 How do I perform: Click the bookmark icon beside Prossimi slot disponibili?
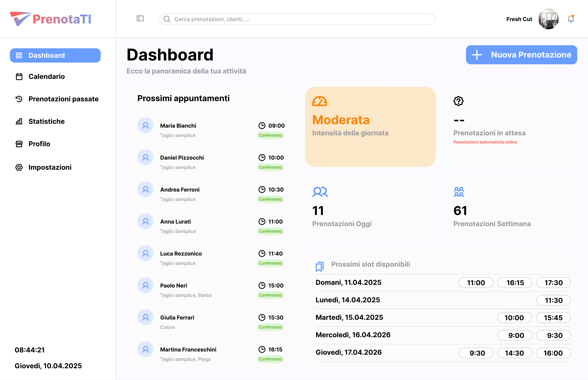pyautogui.click(x=320, y=266)
